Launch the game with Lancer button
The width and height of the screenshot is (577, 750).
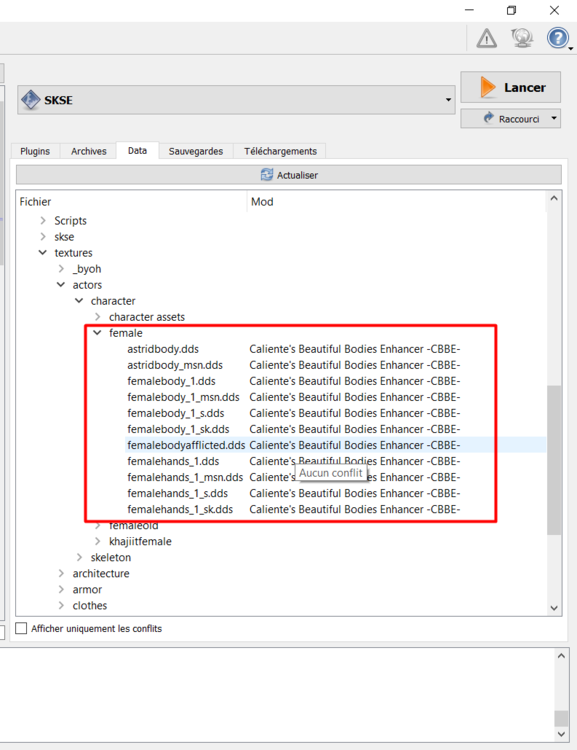510,87
